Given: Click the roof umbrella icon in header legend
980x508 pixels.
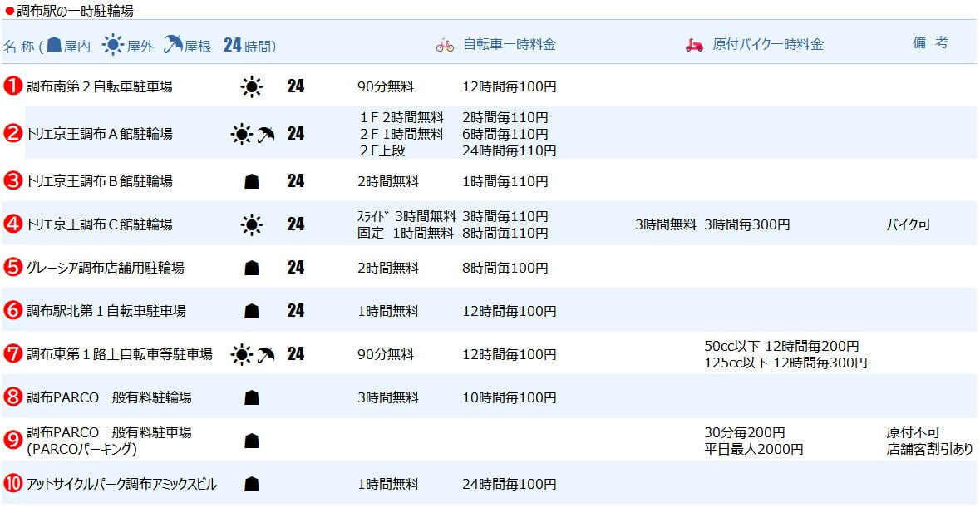Looking at the screenshot, I should click(173, 44).
